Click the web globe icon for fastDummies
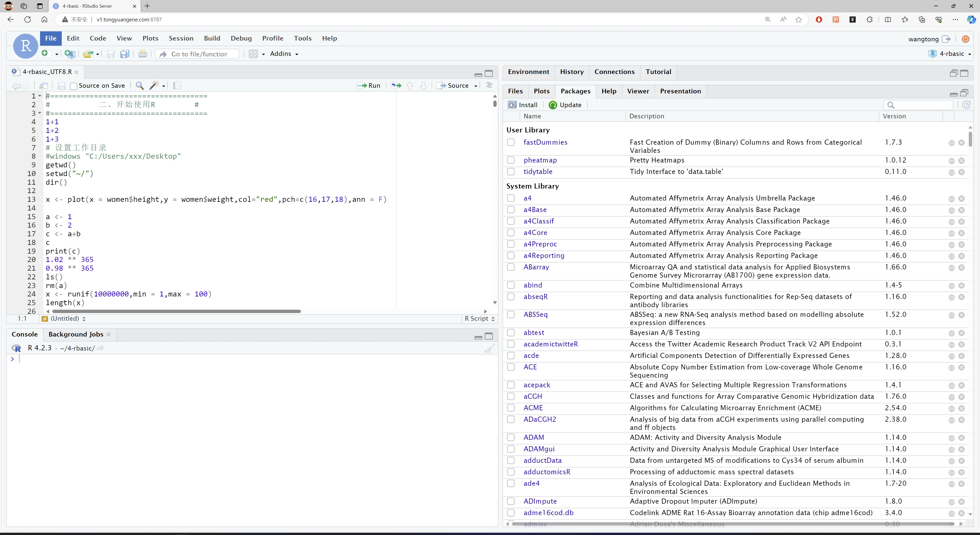Image resolution: width=980 pixels, height=535 pixels. pos(951,143)
